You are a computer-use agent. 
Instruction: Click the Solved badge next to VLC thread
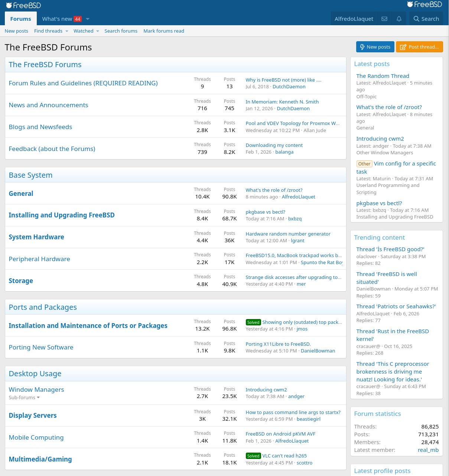coord(253,456)
